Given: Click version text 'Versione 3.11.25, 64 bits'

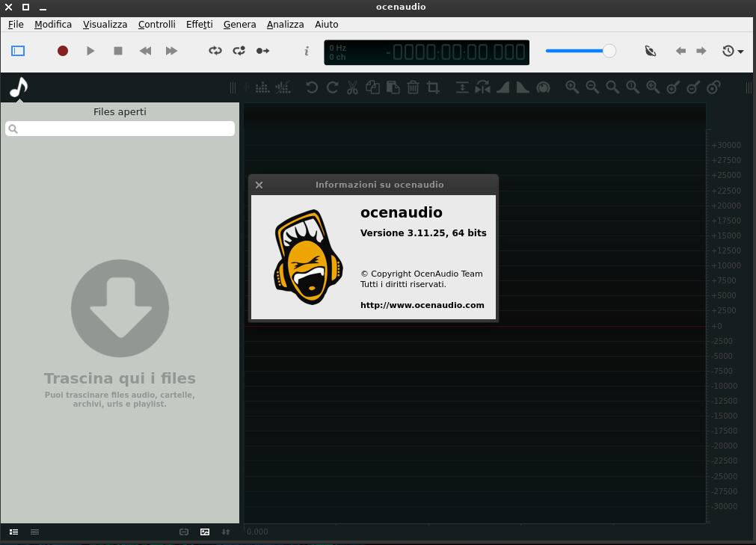Looking at the screenshot, I should click(423, 233).
